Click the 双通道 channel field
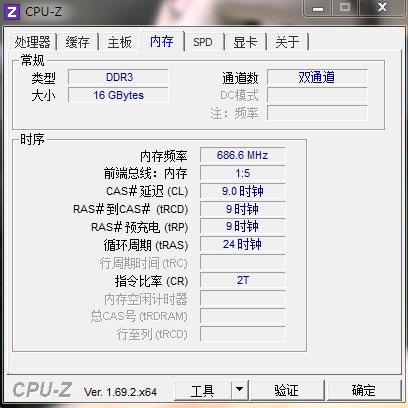The height and width of the screenshot is (408, 408). point(317,77)
